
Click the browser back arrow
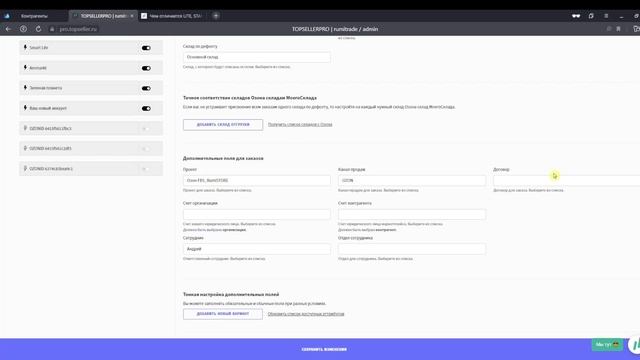coord(8,29)
